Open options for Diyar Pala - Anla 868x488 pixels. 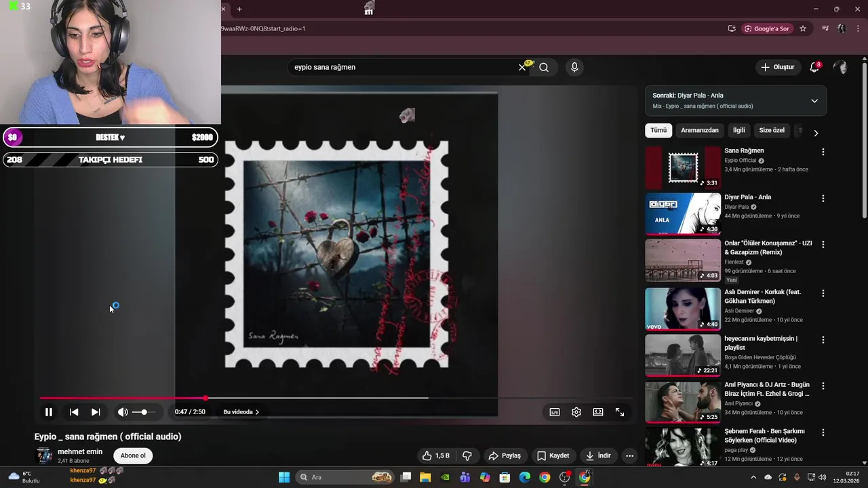point(823,199)
